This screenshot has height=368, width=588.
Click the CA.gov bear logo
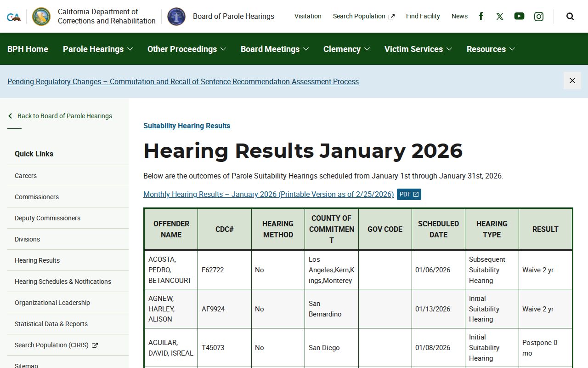[x=14, y=17]
